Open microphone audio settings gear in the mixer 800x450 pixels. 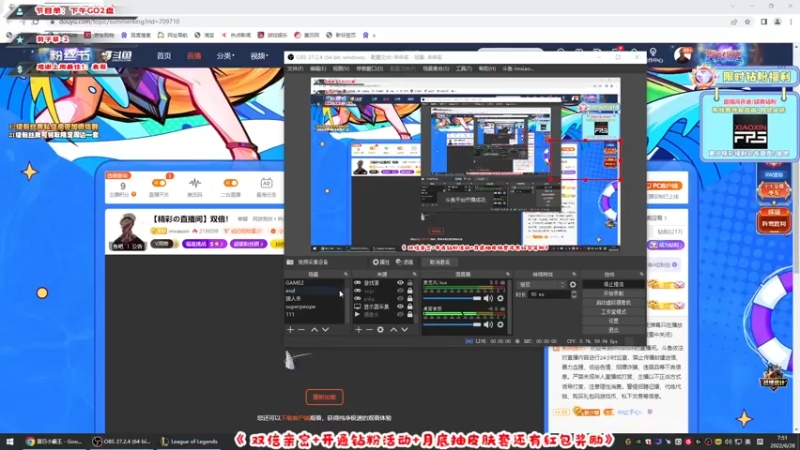tap(501, 298)
